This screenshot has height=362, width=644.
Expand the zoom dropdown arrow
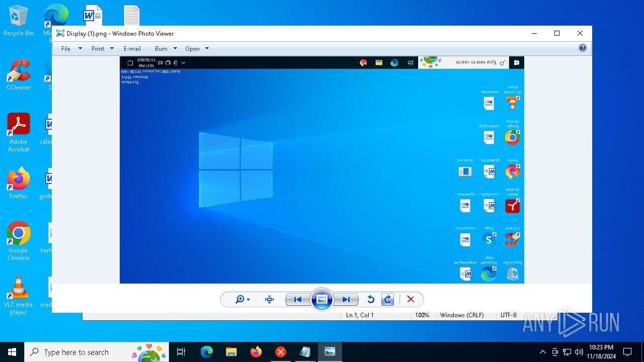tap(249, 300)
